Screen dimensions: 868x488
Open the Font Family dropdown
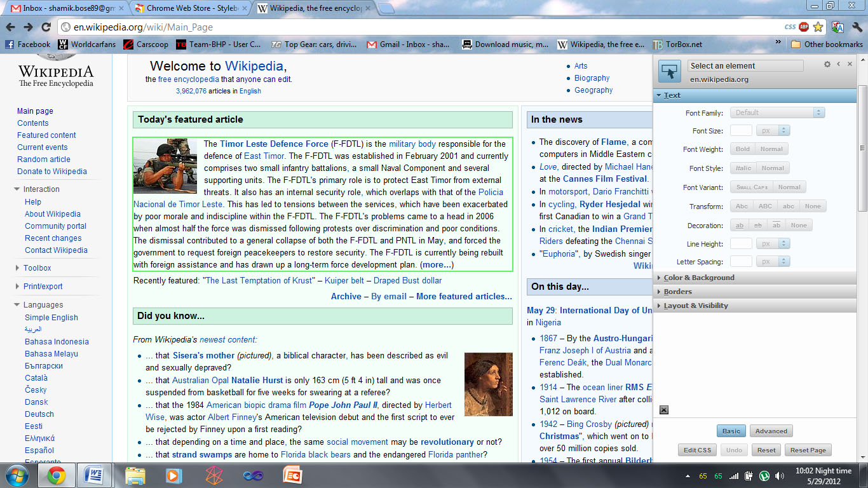777,112
